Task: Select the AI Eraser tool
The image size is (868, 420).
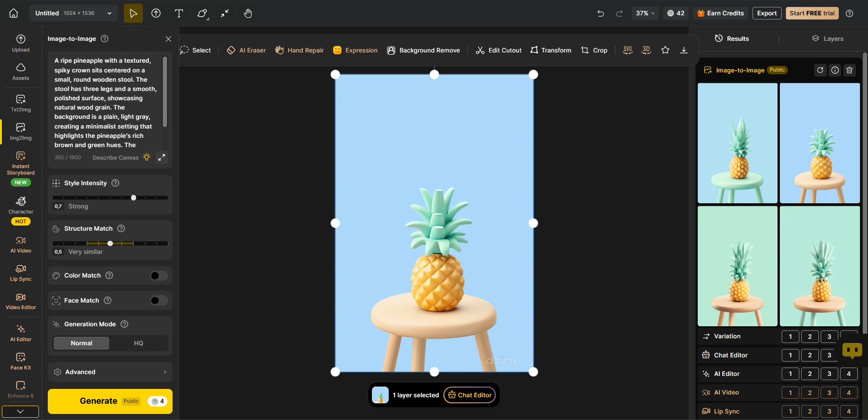Action: click(246, 50)
